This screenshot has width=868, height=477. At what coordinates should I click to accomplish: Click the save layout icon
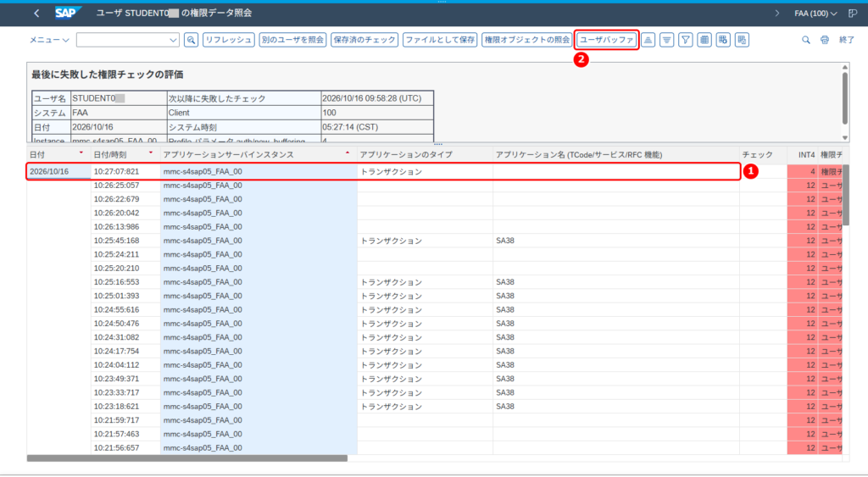[742, 40]
